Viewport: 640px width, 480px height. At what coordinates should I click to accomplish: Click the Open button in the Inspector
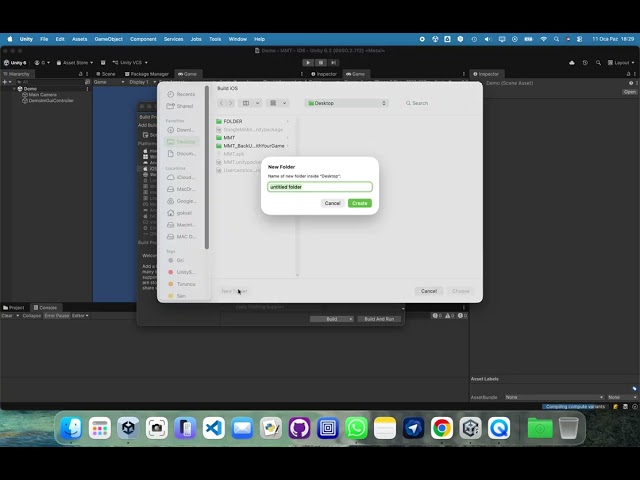[629, 92]
